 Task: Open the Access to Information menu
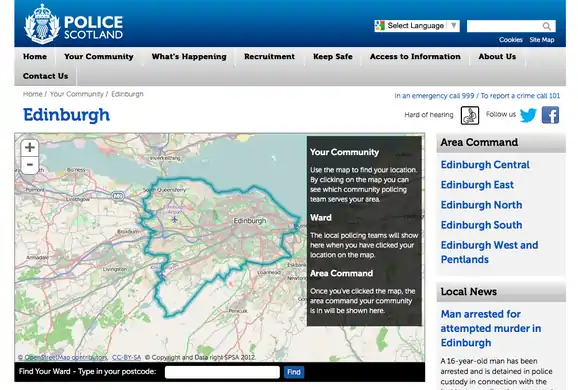[415, 57]
